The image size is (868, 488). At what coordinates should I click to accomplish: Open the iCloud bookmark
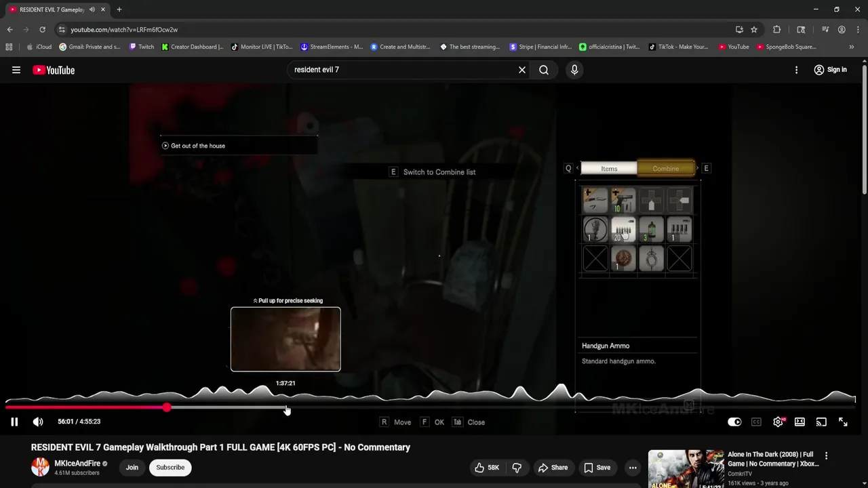tap(39, 47)
